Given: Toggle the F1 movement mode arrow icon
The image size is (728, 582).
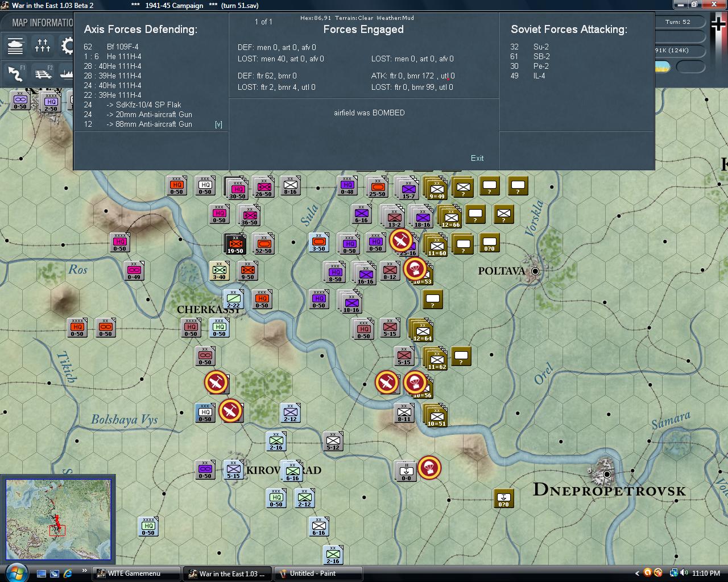Looking at the screenshot, I should 15,73.
